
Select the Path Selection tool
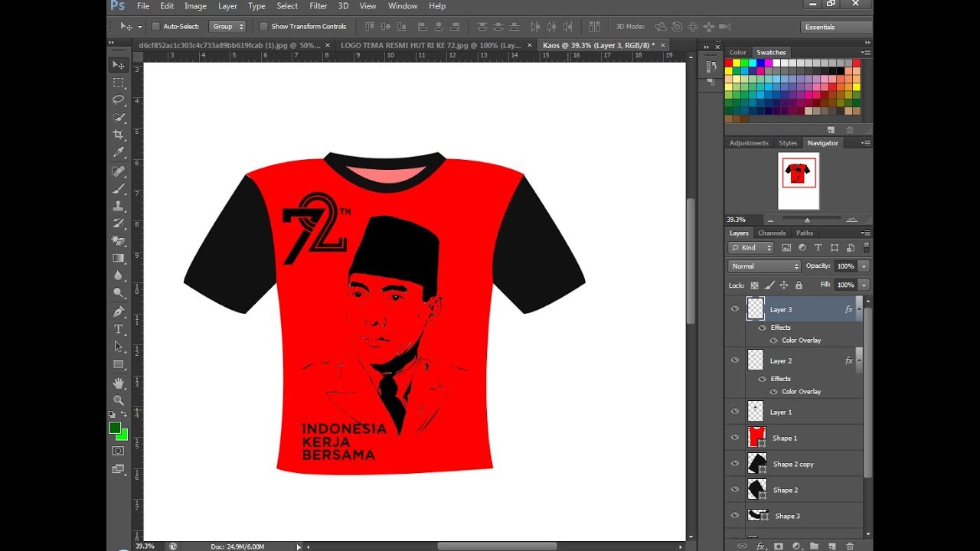click(x=118, y=347)
